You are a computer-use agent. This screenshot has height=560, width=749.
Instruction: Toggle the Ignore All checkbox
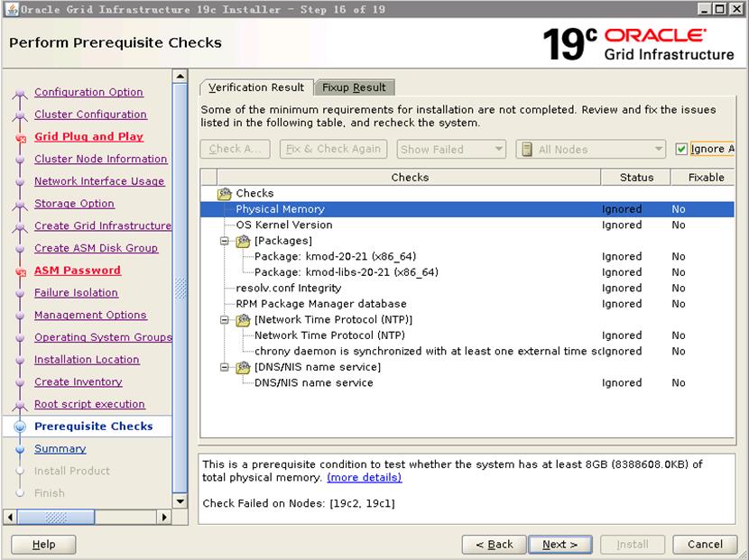pos(681,149)
